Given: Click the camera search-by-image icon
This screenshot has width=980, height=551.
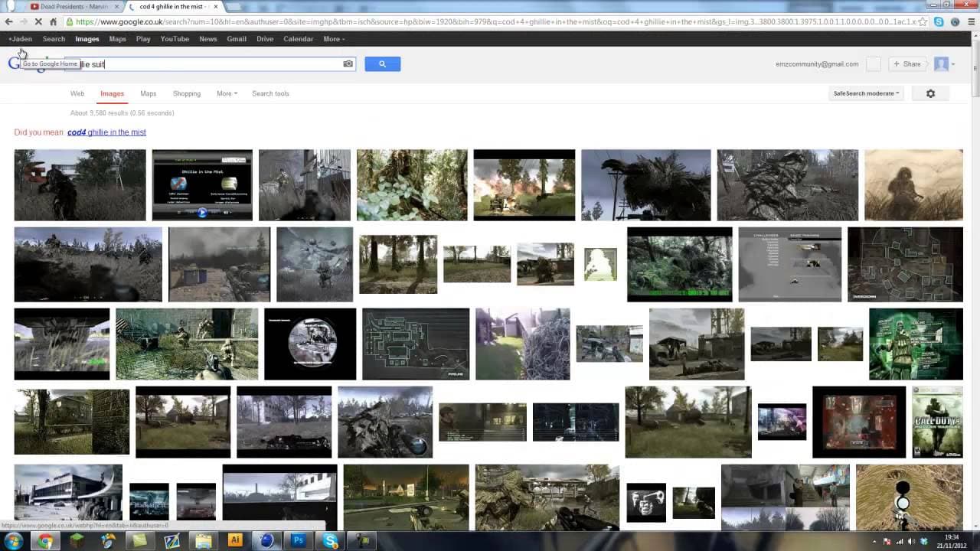Looking at the screenshot, I should click(x=348, y=64).
